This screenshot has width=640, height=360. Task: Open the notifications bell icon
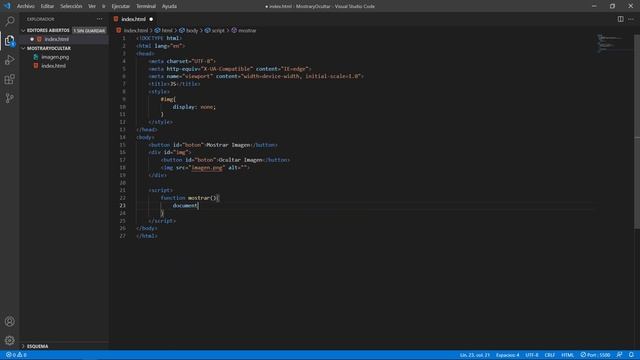[x=631, y=355]
